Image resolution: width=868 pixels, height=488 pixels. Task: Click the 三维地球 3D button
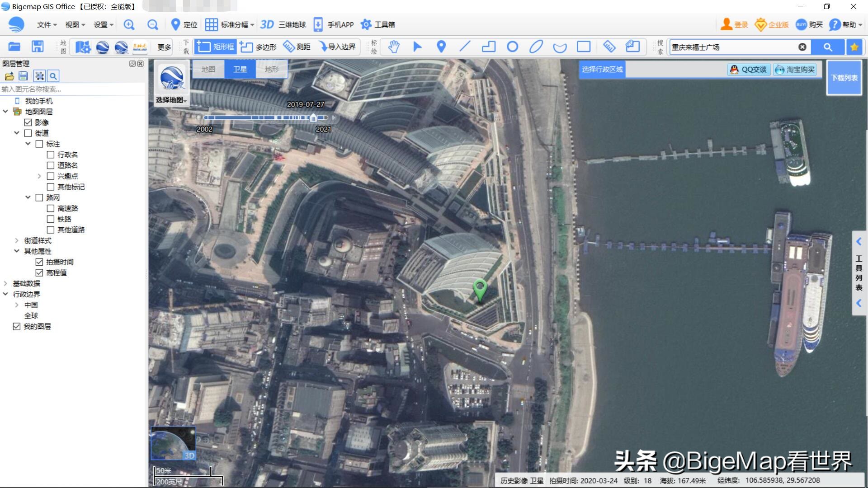tap(283, 24)
